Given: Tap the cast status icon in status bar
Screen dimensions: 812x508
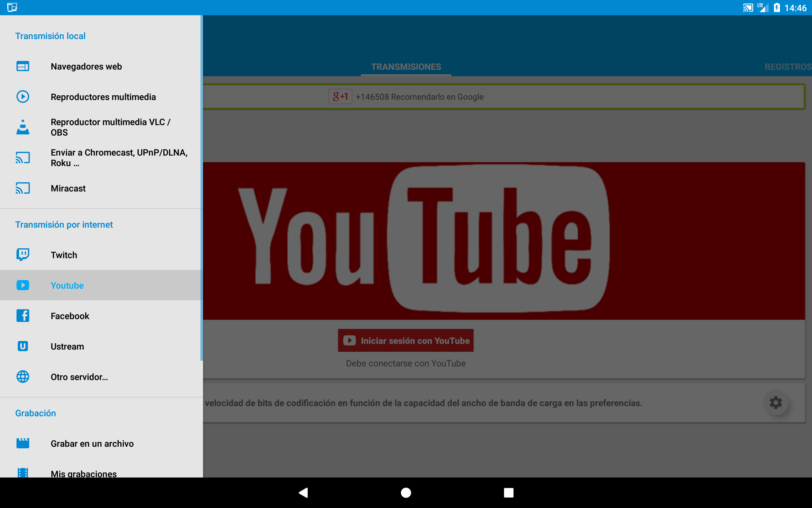Looking at the screenshot, I should (x=748, y=7).
